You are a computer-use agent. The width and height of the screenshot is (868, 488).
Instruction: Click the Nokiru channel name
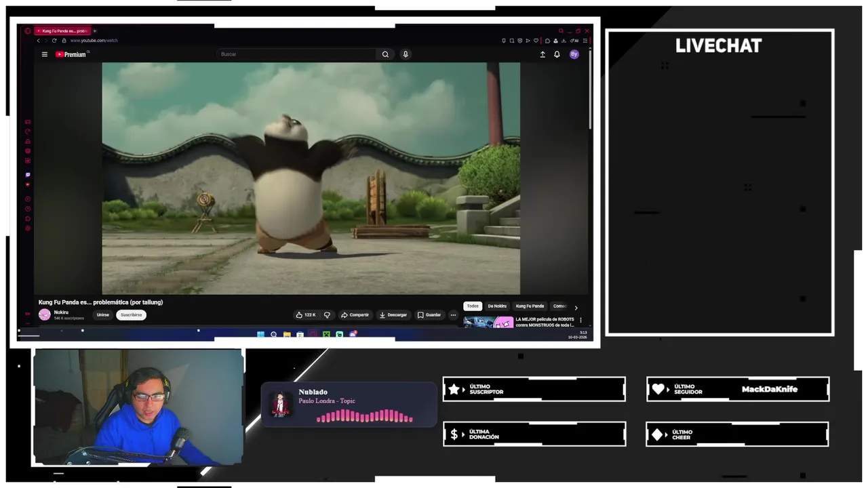coord(61,312)
